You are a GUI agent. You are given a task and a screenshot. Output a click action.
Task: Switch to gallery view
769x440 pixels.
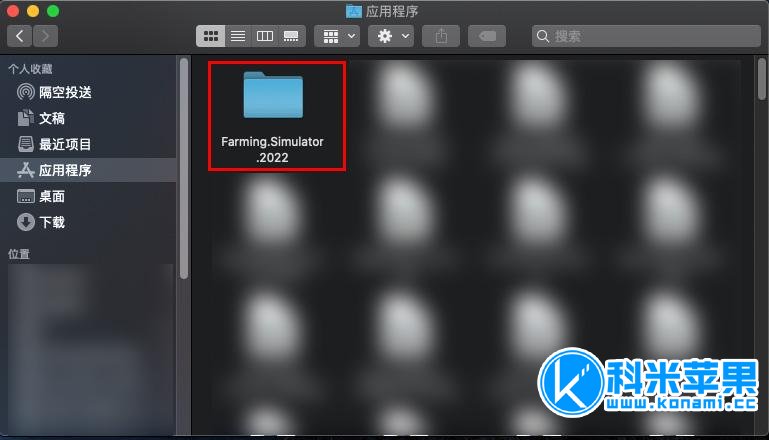pyautogui.click(x=291, y=36)
